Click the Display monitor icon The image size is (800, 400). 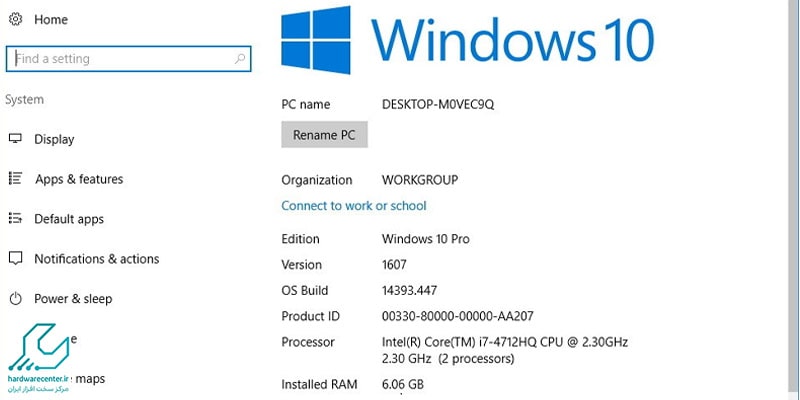click(x=16, y=139)
